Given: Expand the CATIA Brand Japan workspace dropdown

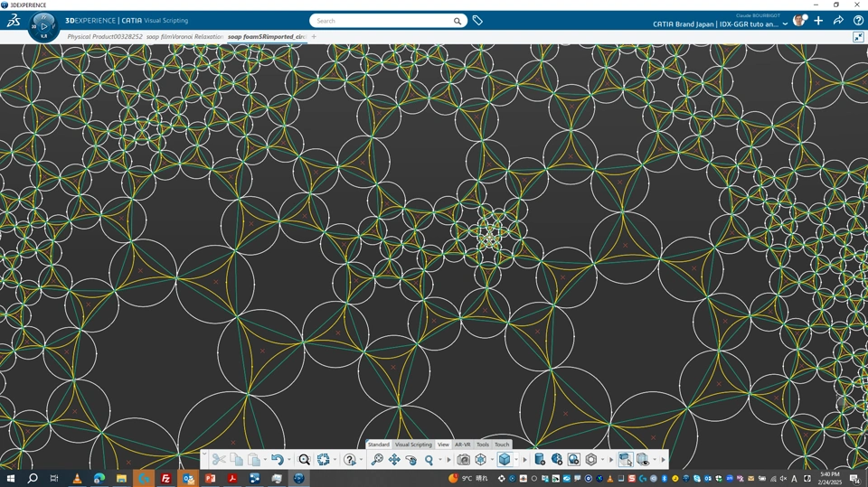Looking at the screenshot, I should tap(785, 24).
